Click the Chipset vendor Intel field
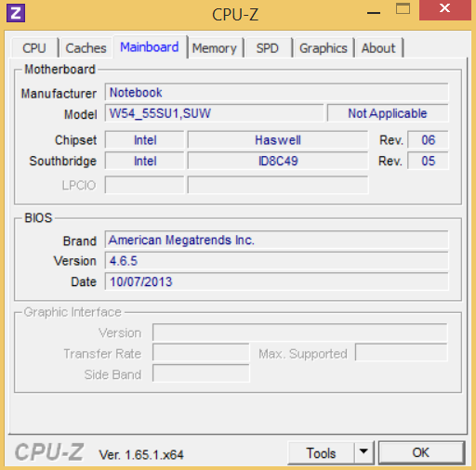This screenshot has width=476, height=470. (x=145, y=140)
